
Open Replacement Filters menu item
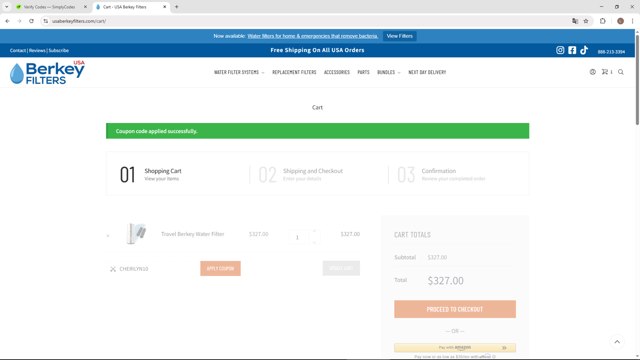tap(294, 72)
